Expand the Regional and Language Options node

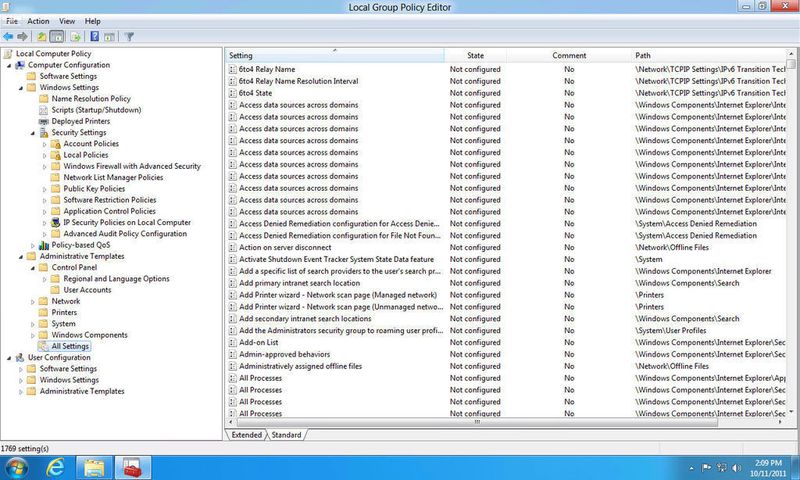[x=44, y=280]
